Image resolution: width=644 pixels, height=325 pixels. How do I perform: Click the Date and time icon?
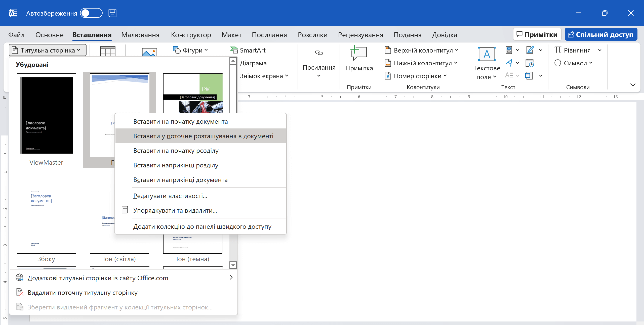pyautogui.click(x=529, y=63)
